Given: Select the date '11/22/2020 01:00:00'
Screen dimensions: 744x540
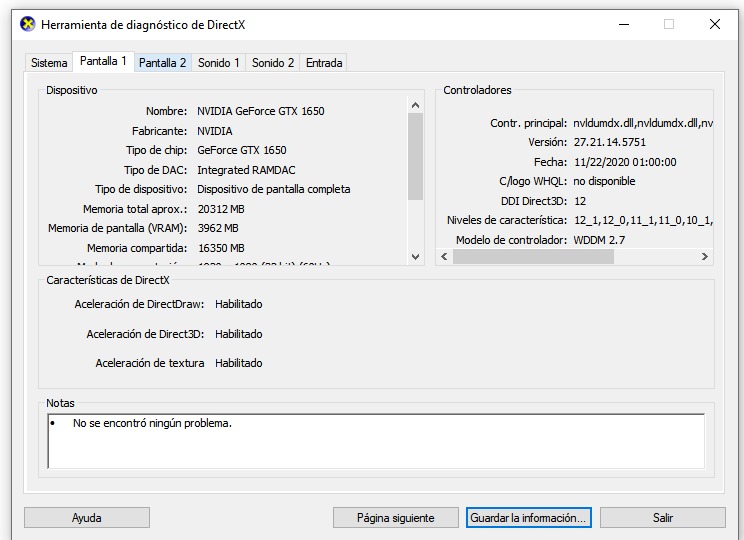Looking at the screenshot, I should 625,162.
